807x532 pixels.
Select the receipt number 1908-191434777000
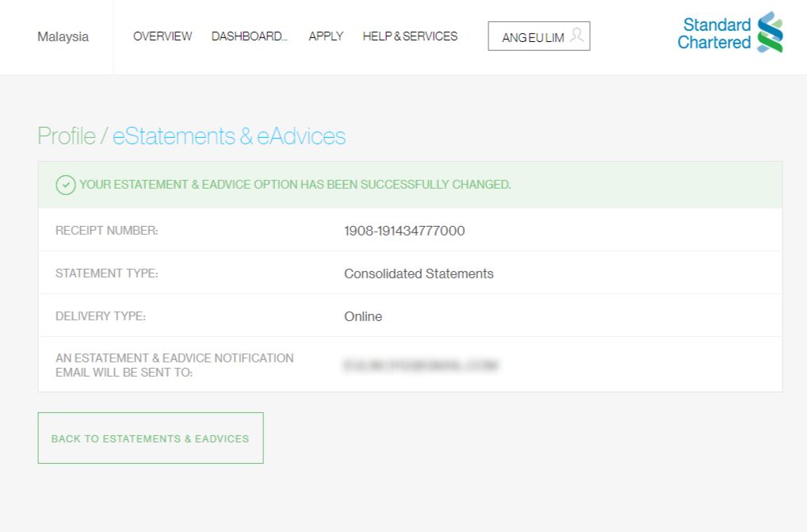coord(404,231)
